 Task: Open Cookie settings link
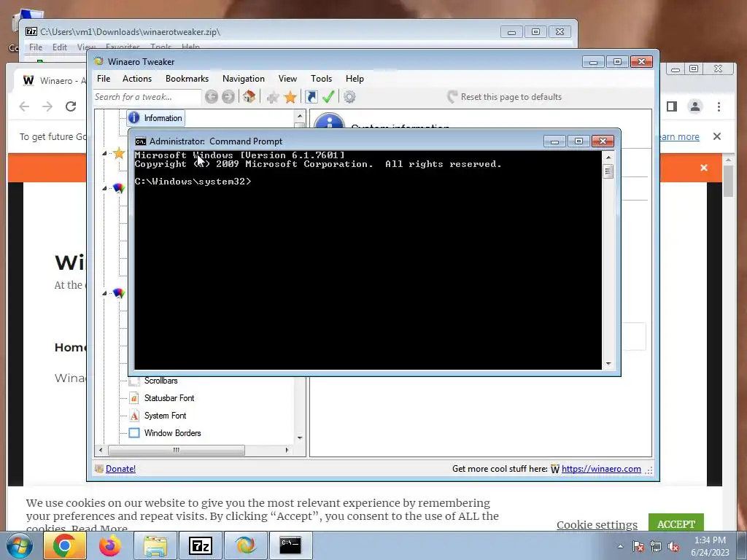597,525
